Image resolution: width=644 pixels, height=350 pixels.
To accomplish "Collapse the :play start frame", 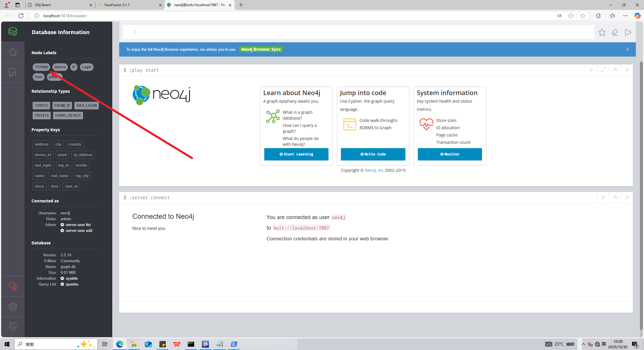I will tap(615, 70).
